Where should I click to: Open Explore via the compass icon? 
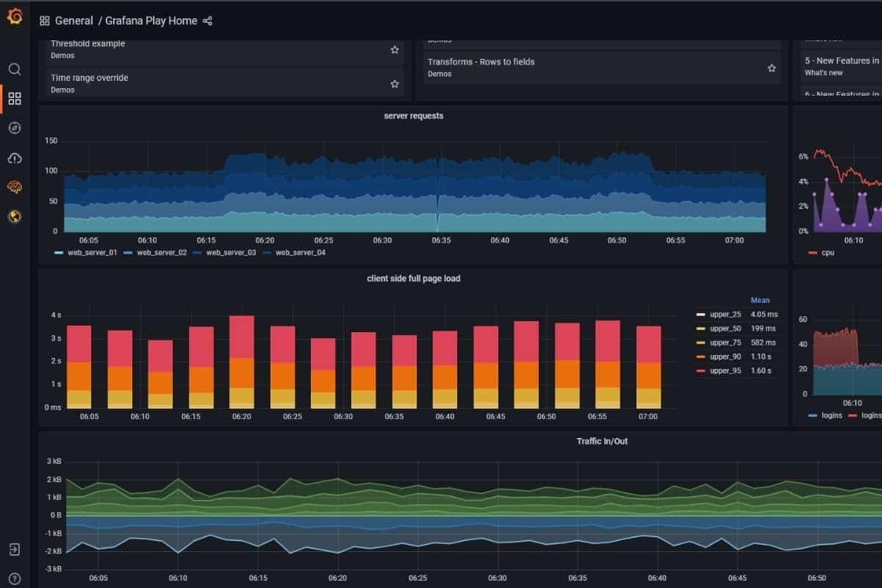point(15,128)
